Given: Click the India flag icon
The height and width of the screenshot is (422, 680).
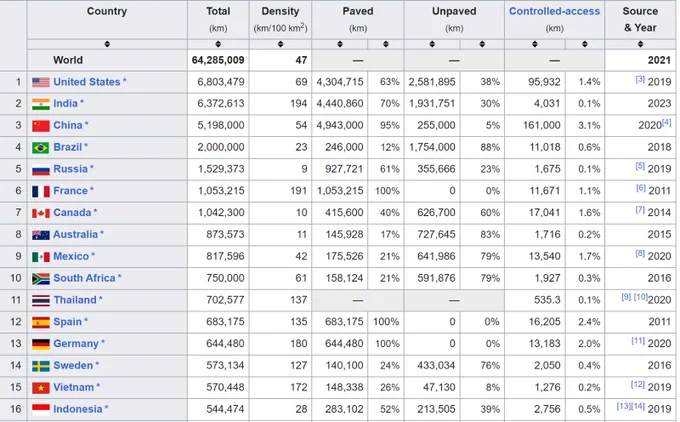Looking at the screenshot, I should click(41, 104).
